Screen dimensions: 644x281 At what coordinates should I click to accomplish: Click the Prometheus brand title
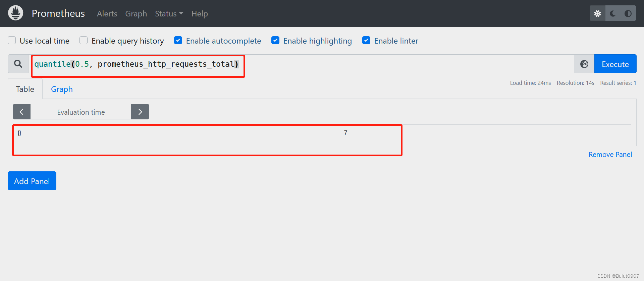[58, 13]
